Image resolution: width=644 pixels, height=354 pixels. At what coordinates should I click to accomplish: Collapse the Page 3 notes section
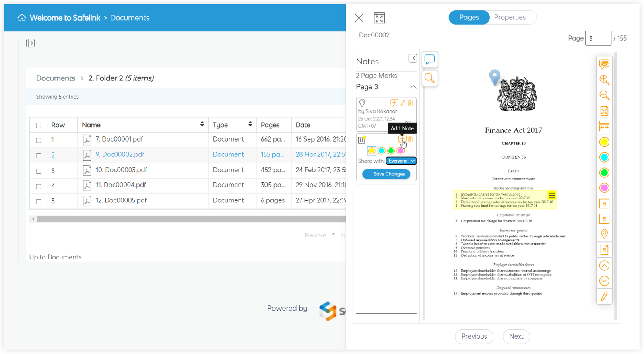click(x=413, y=87)
